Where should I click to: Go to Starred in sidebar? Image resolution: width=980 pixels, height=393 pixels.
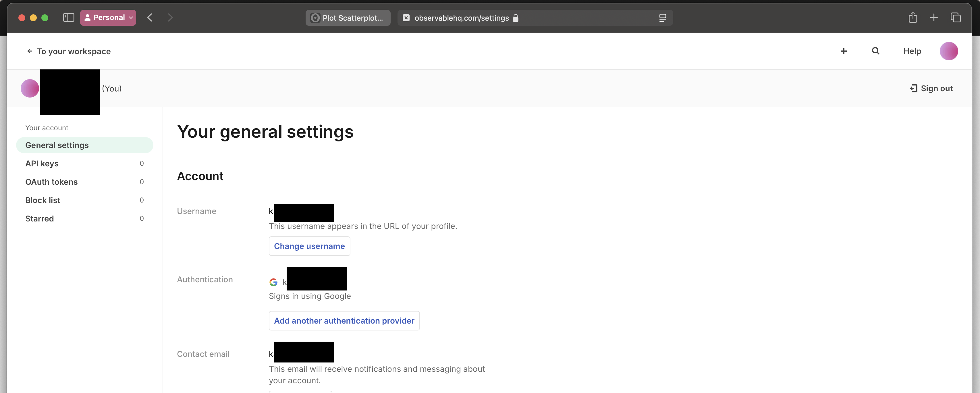point(40,219)
